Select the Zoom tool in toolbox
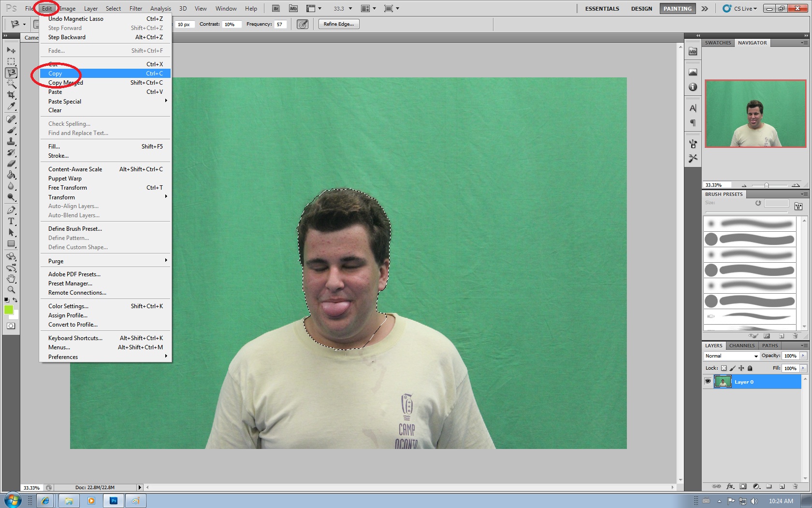Image resolution: width=812 pixels, height=508 pixels. [x=11, y=290]
